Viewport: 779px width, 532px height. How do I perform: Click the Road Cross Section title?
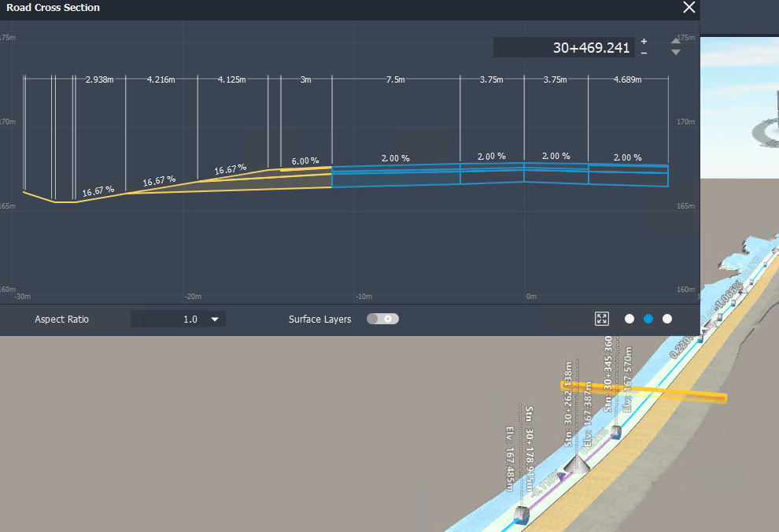[53, 7]
